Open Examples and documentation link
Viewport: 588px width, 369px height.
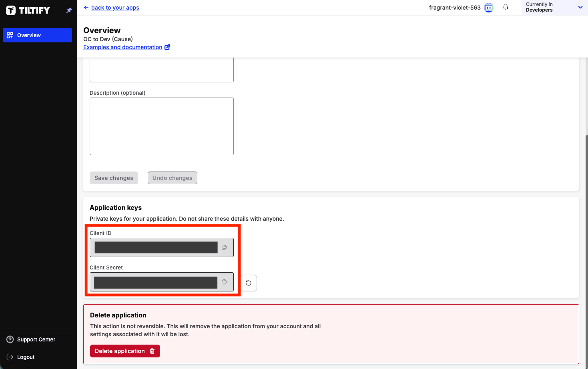click(x=127, y=47)
